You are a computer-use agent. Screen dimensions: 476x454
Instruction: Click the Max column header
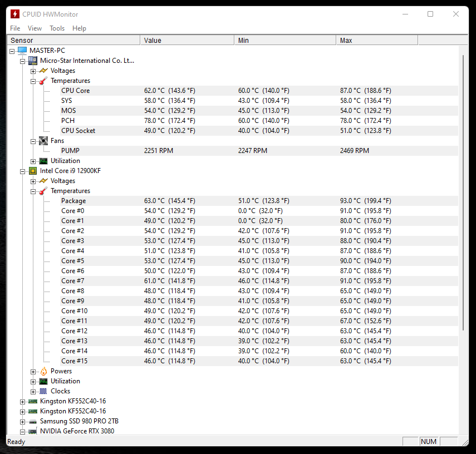coord(377,40)
